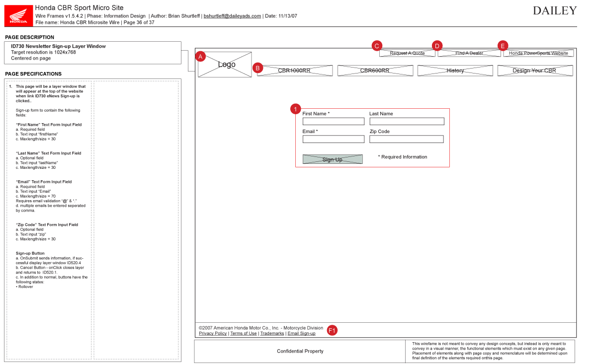Click the Request A Quote button
The image size is (595, 364).
(407, 53)
